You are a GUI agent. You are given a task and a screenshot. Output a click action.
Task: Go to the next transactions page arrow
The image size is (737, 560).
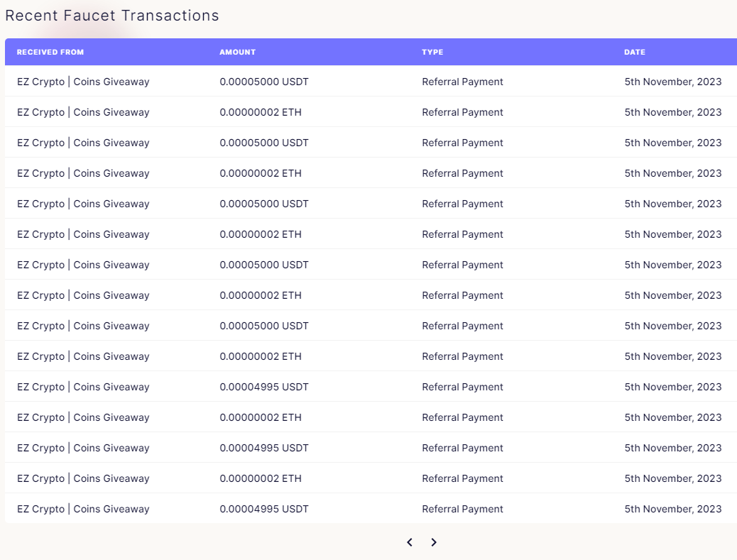(433, 542)
